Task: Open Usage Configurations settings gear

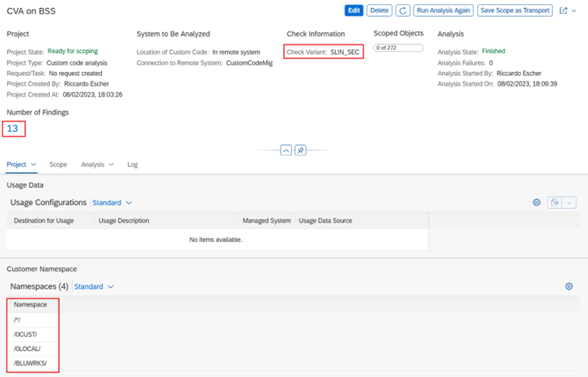Action: click(x=536, y=202)
